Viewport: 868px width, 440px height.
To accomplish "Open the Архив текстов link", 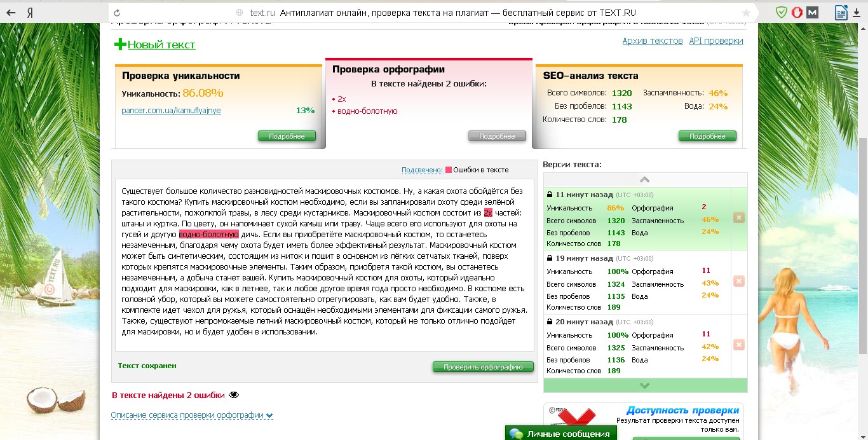I will tap(653, 41).
